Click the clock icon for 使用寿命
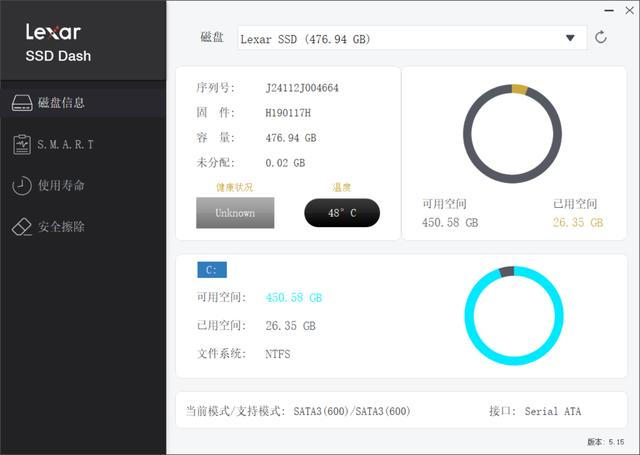 click(x=22, y=186)
